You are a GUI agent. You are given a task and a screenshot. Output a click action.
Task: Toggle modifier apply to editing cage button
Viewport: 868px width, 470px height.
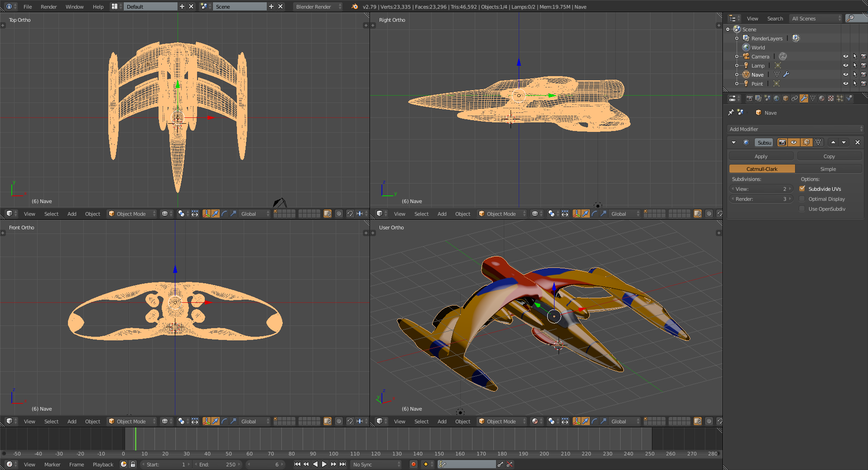coord(818,142)
